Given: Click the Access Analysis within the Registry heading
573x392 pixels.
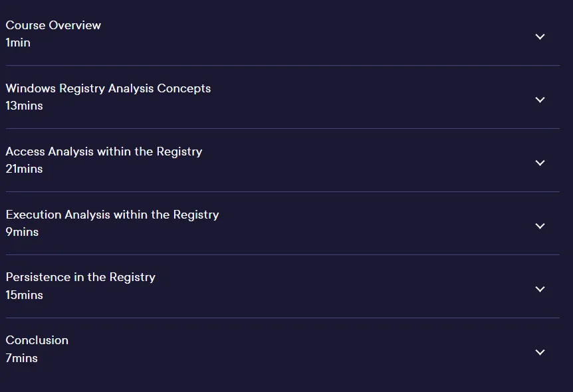Looking at the screenshot, I should click(104, 152).
